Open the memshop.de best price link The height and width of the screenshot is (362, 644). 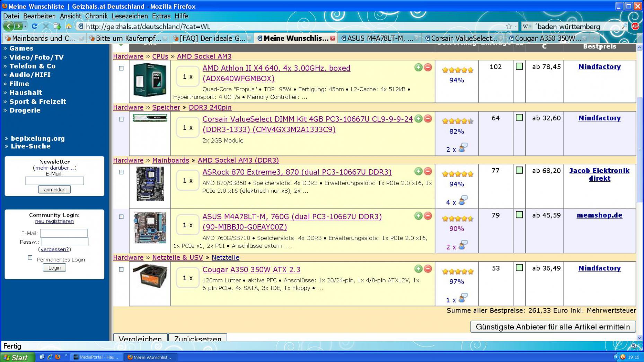click(x=599, y=215)
